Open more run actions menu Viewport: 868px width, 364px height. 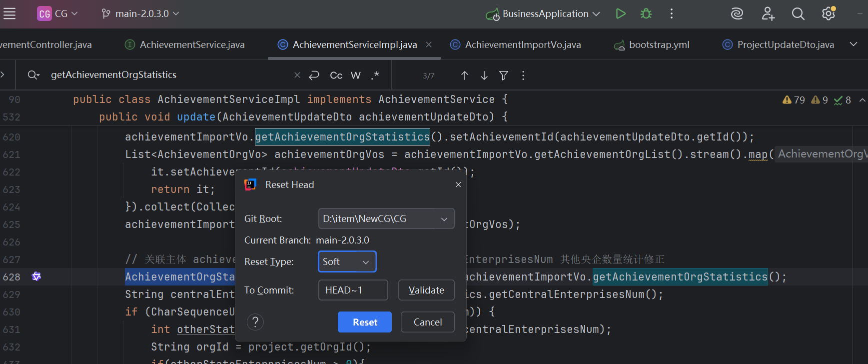pyautogui.click(x=672, y=13)
